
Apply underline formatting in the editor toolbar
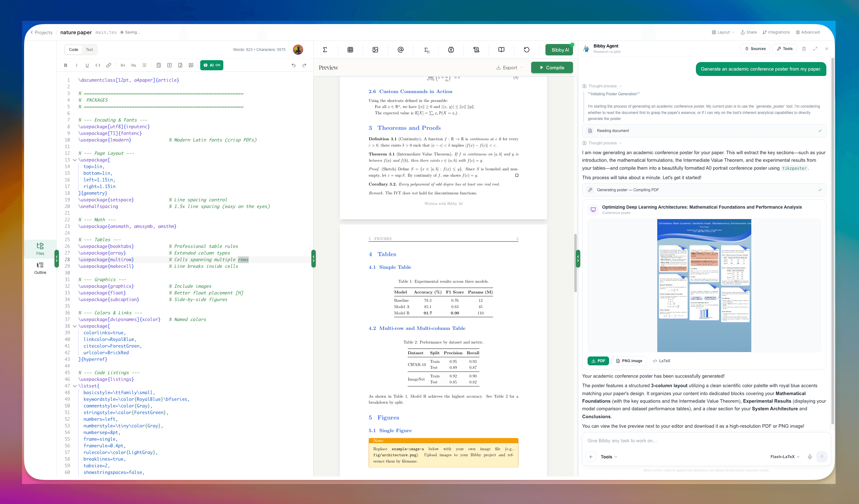pyautogui.click(x=87, y=65)
